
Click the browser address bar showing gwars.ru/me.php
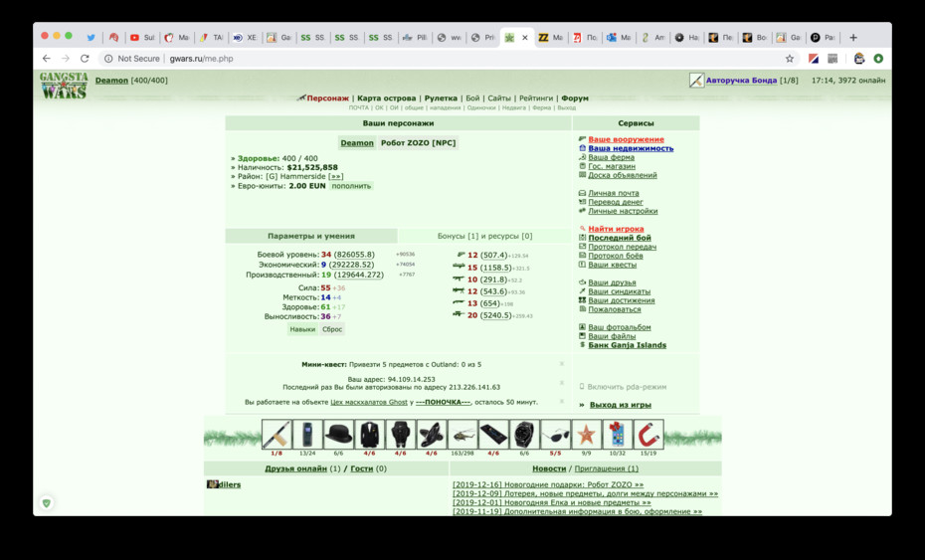click(x=443, y=59)
